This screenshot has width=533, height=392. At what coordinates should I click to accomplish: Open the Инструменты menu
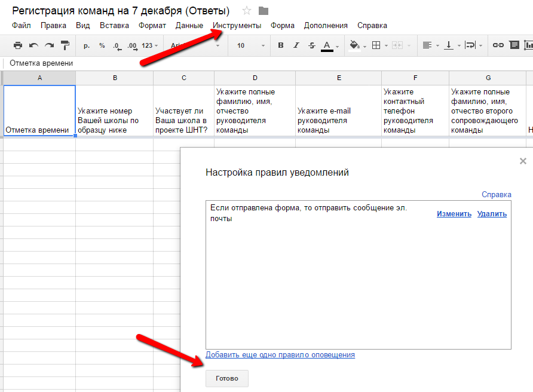(x=237, y=26)
